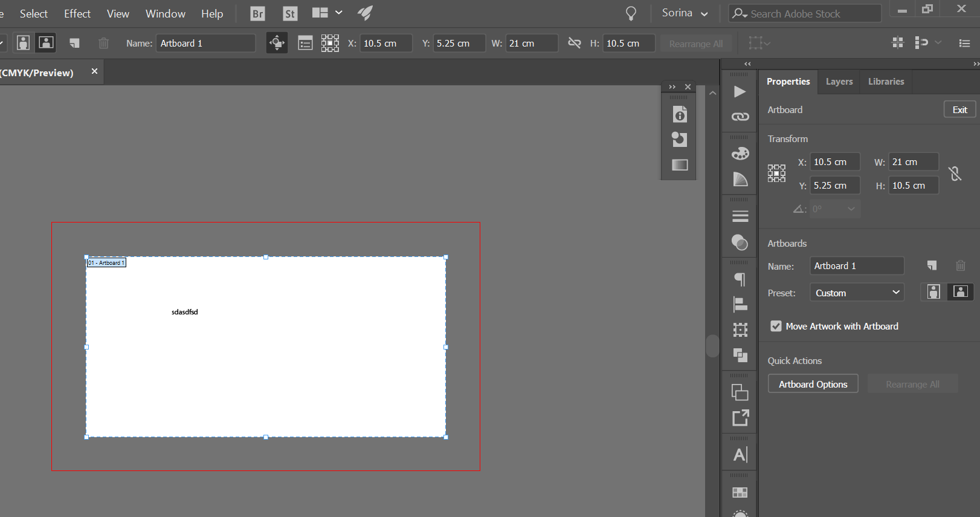Select landscape orientation in control bar

[46, 42]
